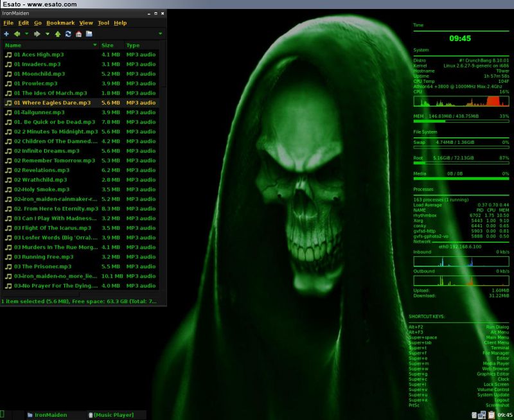
Task: Select the 02 Children Of The Damned file
Action: coord(82,141)
